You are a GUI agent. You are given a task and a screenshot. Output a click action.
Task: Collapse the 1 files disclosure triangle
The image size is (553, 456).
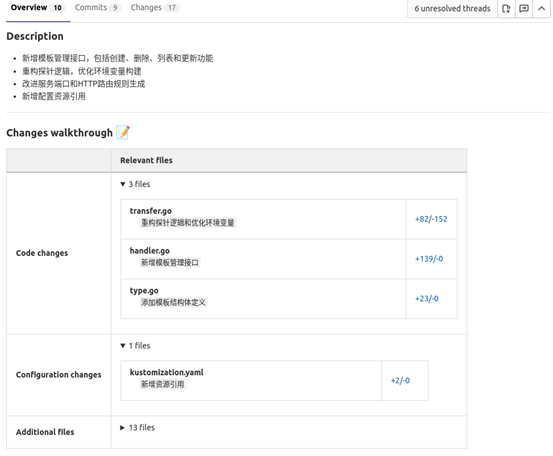pos(123,346)
